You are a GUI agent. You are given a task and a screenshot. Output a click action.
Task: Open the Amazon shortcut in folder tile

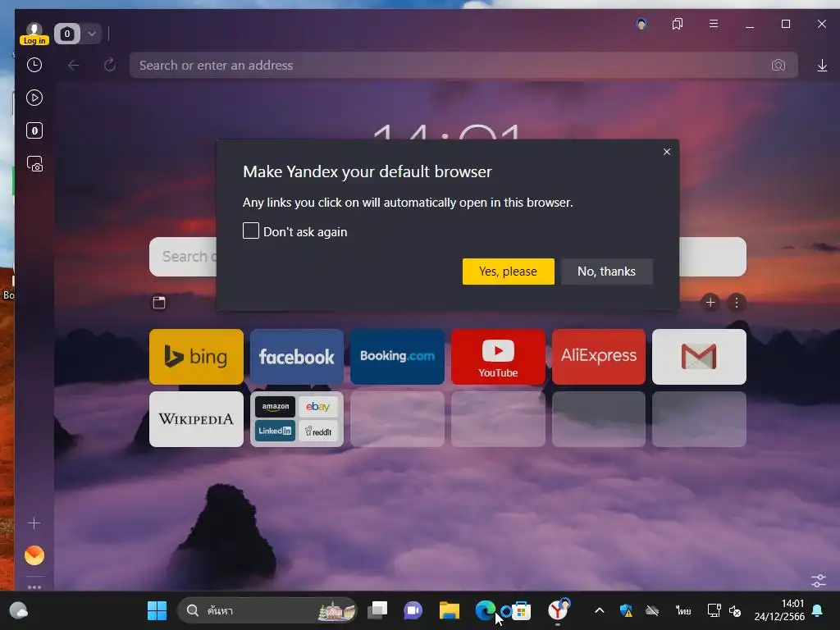276,407
